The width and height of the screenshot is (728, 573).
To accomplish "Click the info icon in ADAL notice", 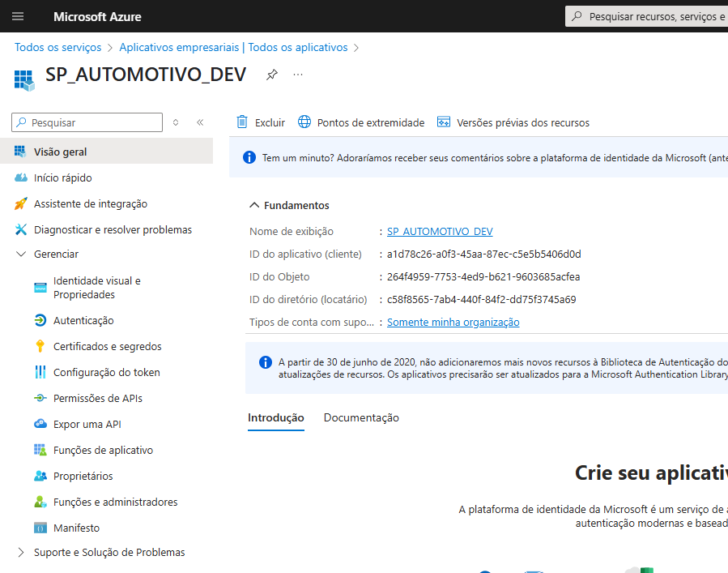I will tap(266, 362).
